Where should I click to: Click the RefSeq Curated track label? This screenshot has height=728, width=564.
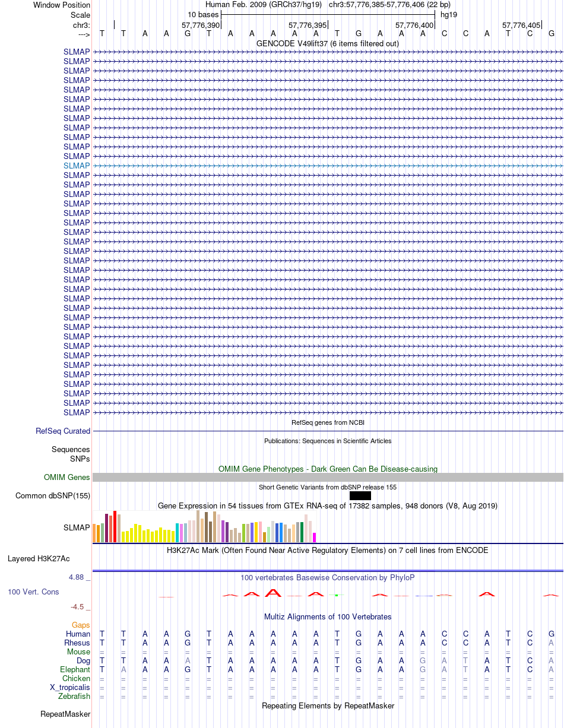coord(63,431)
